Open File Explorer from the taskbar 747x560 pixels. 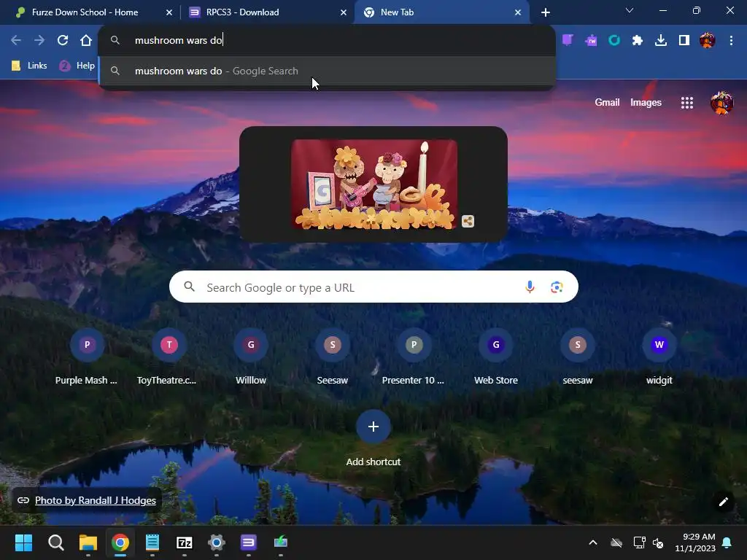(88, 542)
